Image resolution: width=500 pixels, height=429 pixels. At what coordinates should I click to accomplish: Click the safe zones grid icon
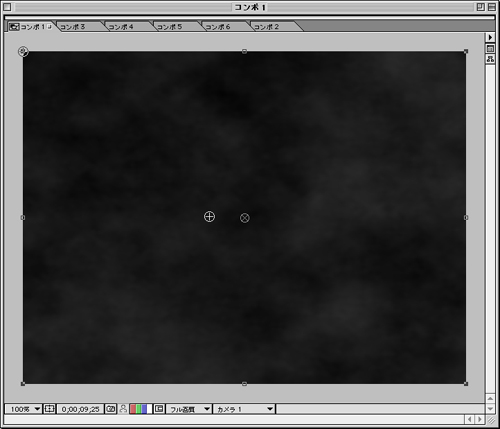[49, 409]
